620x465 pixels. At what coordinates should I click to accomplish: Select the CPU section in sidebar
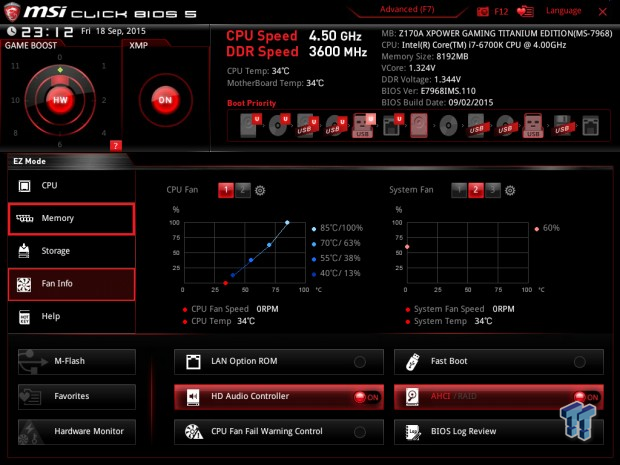(x=72, y=186)
